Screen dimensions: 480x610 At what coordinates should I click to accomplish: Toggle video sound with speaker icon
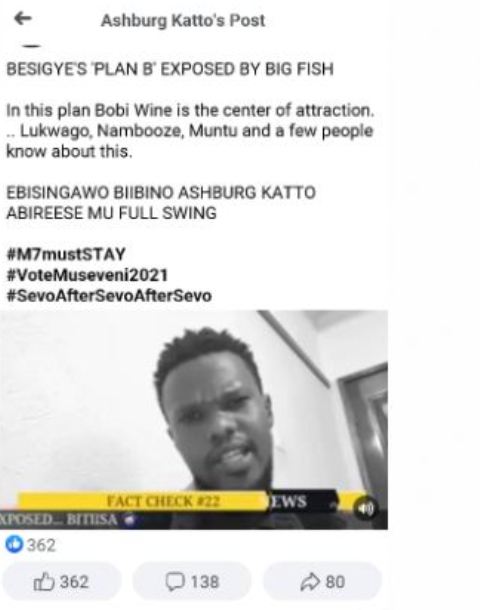[x=365, y=508]
